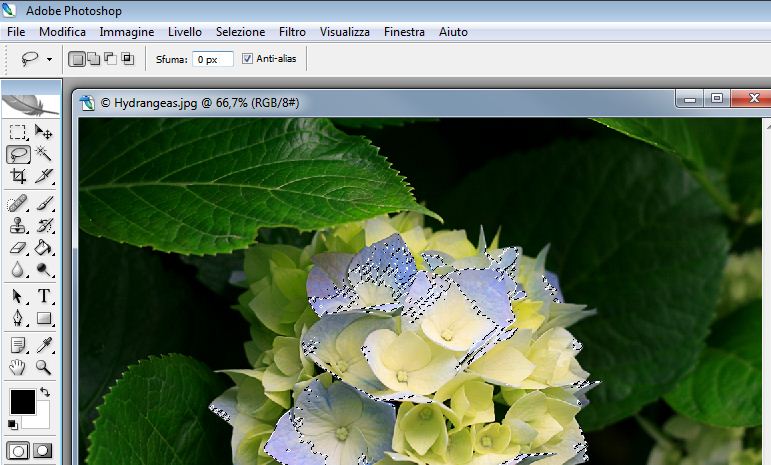This screenshot has width=771, height=465.
Task: Open the Immagine menu
Action: tap(127, 32)
